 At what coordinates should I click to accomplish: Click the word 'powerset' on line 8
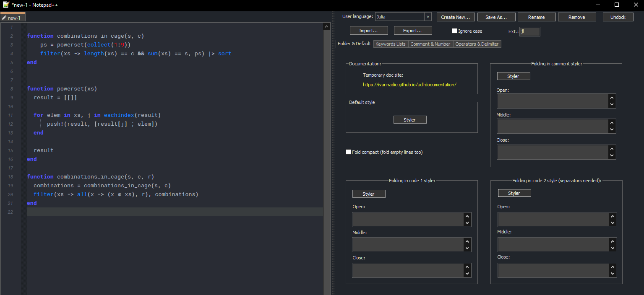coord(70,89)
